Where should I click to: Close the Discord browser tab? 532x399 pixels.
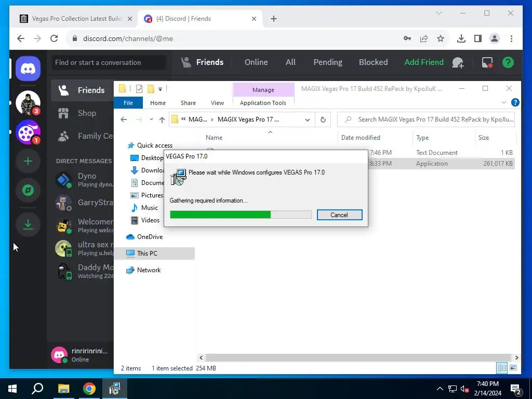254,19
